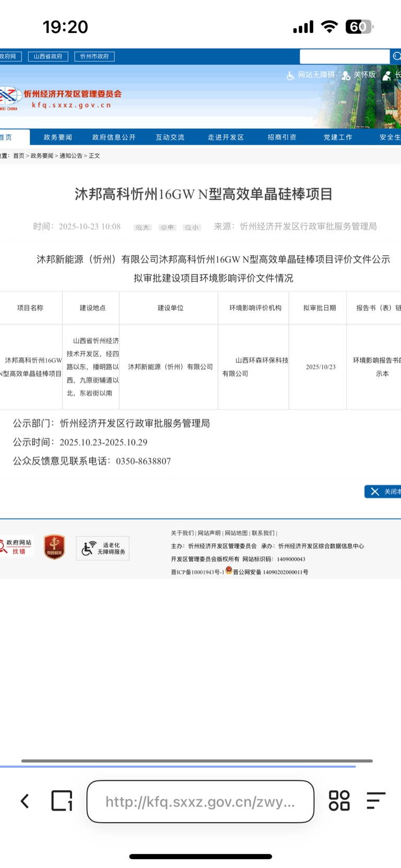Tap the cellular signal bars
The image size is (401, 868).
(x=303, y=27)
